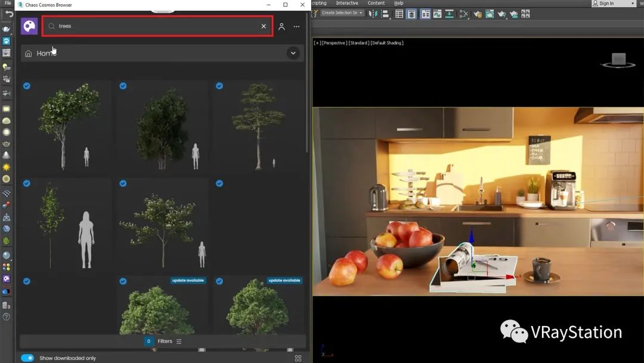The width and height of the screenshot is (644, 363).
Task: Toggle the 'Show downloaded only' switch
Action: point(27,358)
